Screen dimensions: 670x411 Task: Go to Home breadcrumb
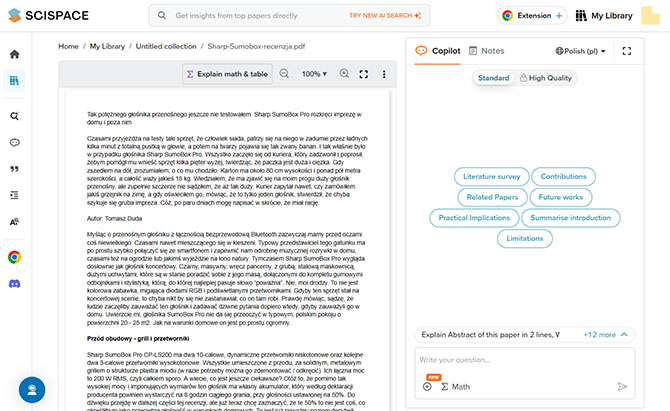click(x=68, y=46)
